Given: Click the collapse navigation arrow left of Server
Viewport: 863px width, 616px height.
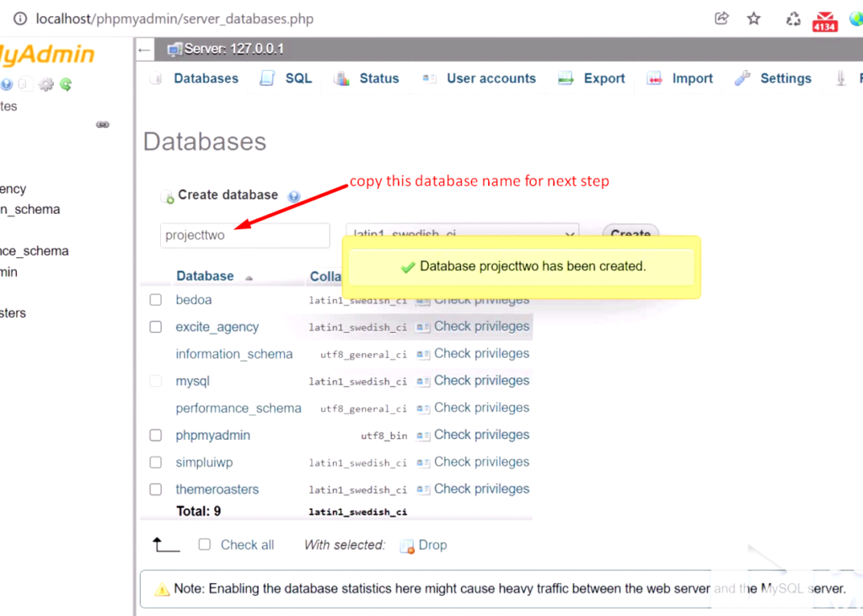Looking at the screenshot, I should (145, 50).
